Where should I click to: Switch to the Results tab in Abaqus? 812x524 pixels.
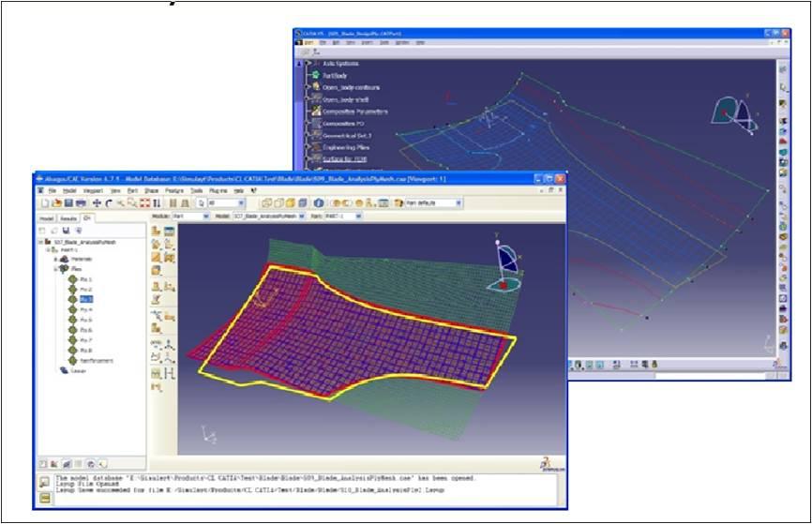[68, 218]
